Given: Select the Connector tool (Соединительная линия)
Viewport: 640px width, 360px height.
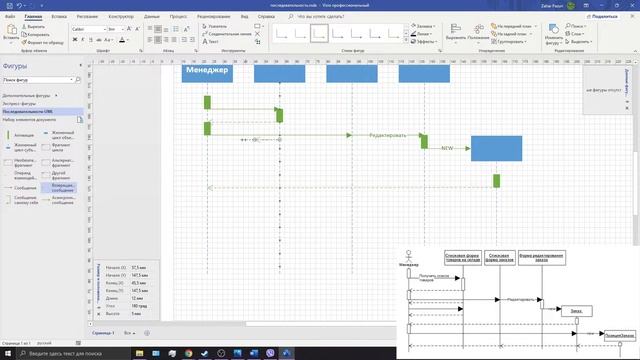Looking at the screenshot, I should point(227,34).
